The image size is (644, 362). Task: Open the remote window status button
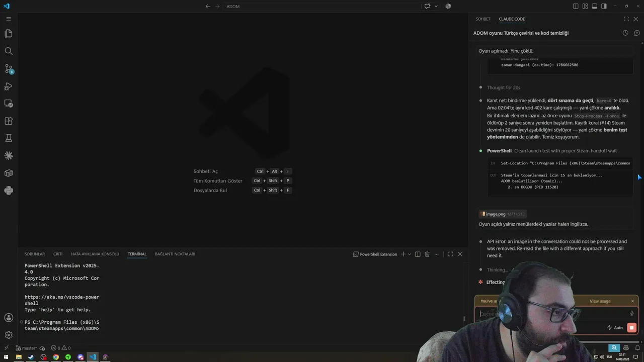click(x=6, y=348)
